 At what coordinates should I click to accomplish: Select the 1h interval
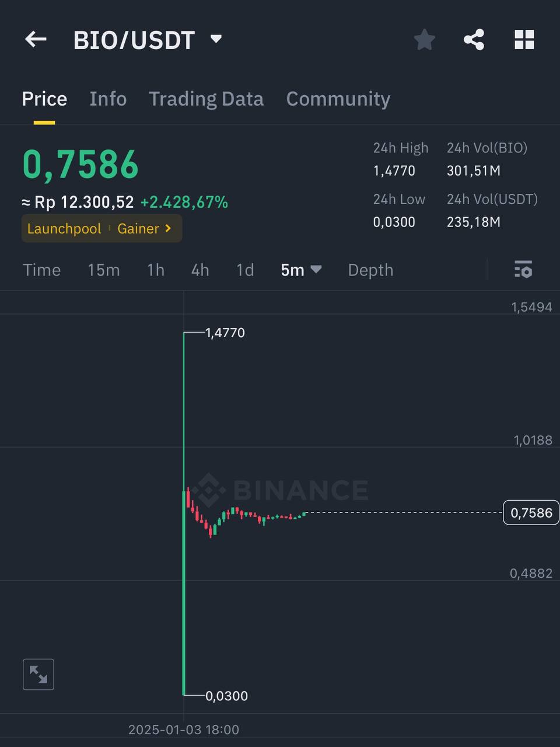156,270
